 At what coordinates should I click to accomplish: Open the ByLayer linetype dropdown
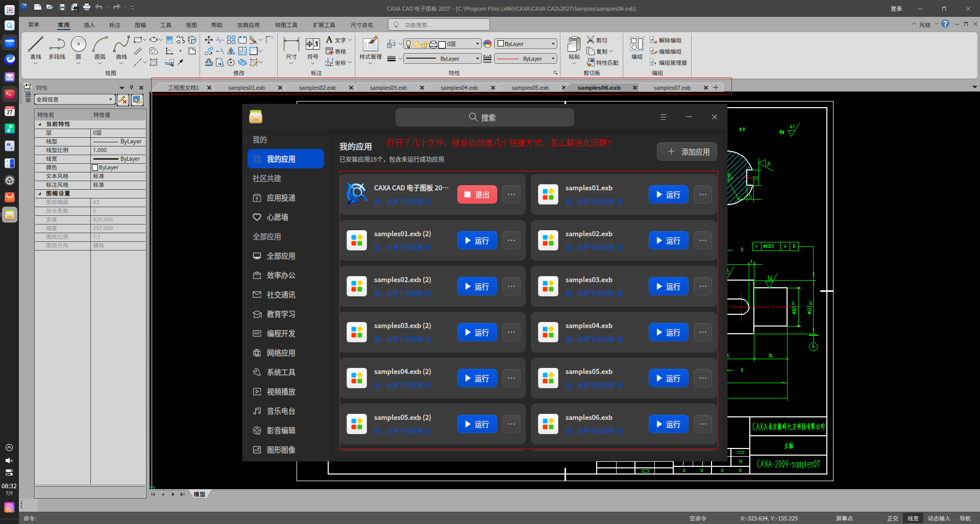[x=526, y=59]
